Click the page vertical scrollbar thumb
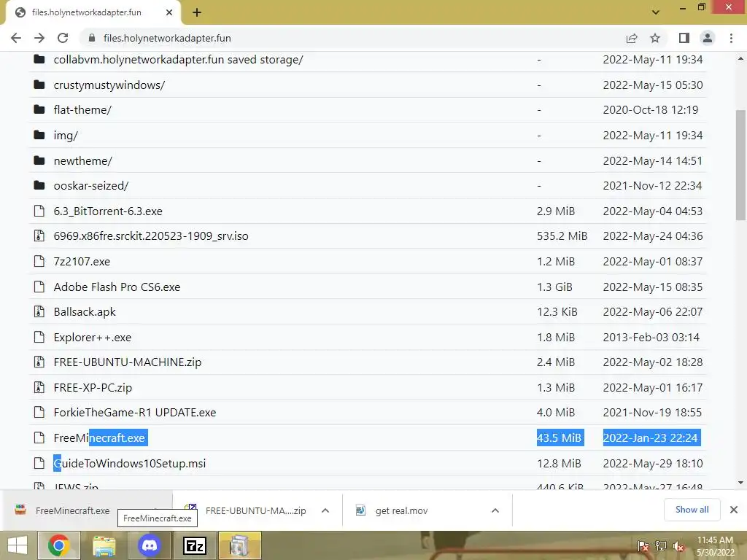 [740, 164]
